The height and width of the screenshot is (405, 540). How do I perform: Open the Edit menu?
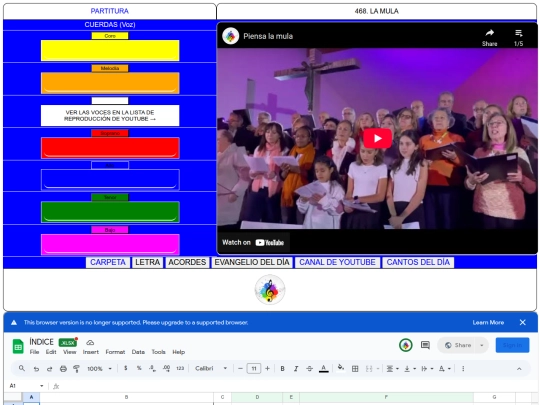click(x=51, y=352)
